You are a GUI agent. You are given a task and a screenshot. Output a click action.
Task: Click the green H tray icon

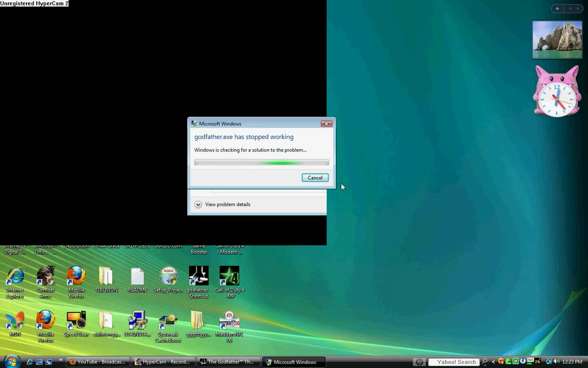[x=516, y=362]
